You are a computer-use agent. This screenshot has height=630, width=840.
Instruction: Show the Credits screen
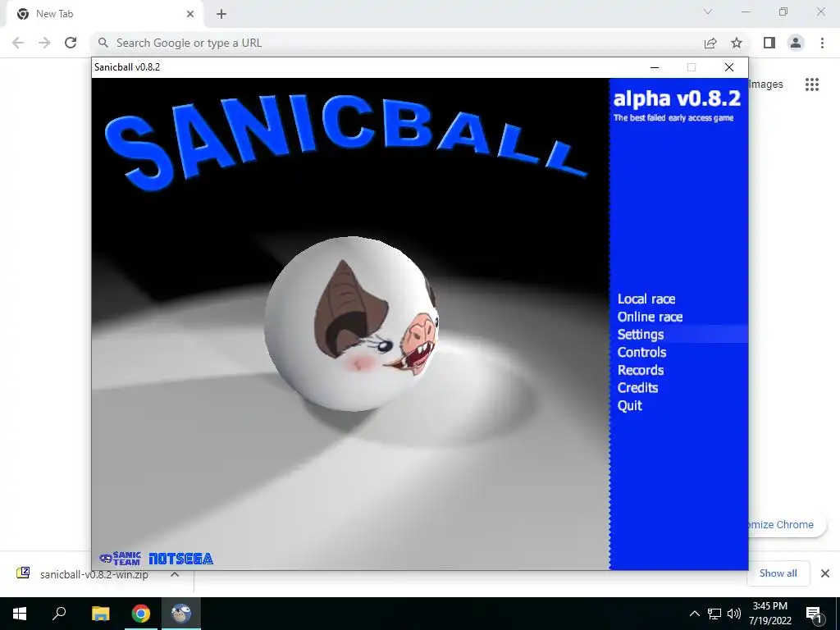click(637, 387)
